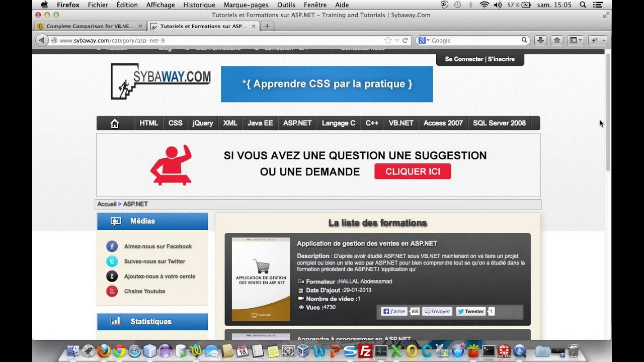Viewport: 644px width, 362px height.
Task: Click the Bluetooth menu bar icon
Action: [471, 5]
